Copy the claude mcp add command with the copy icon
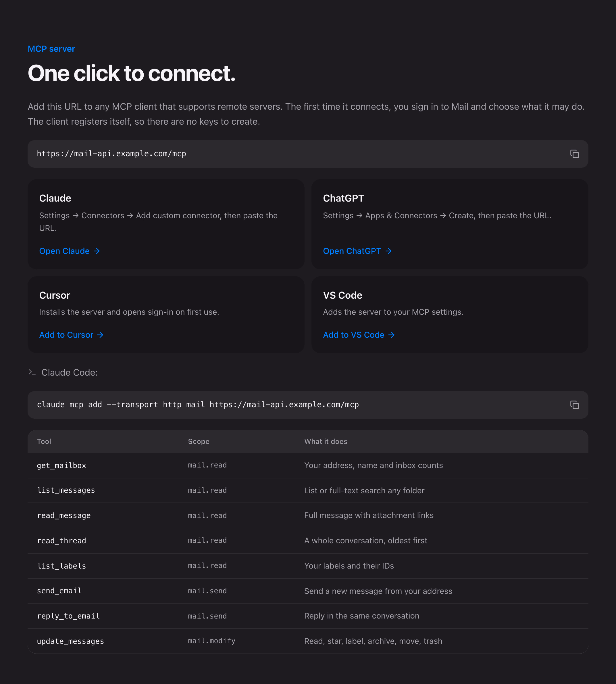Viewport: 616px width, 684px height. pos(574,405)
